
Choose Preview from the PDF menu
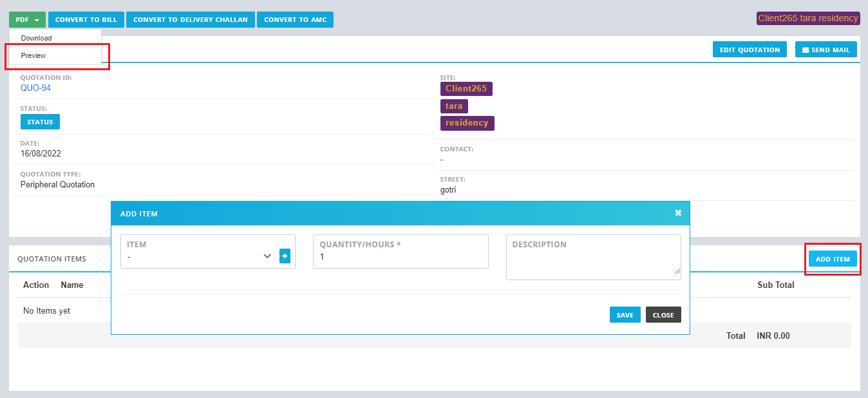click(55, 55)
